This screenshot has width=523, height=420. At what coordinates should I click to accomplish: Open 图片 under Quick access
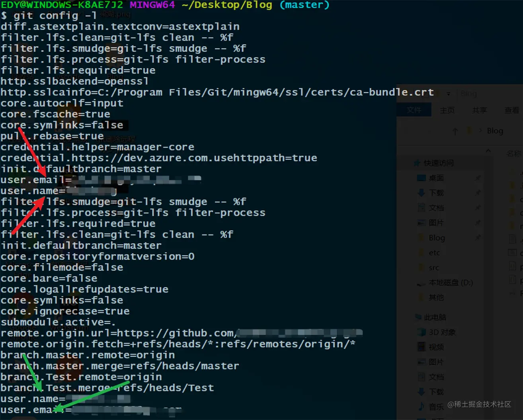436,223
